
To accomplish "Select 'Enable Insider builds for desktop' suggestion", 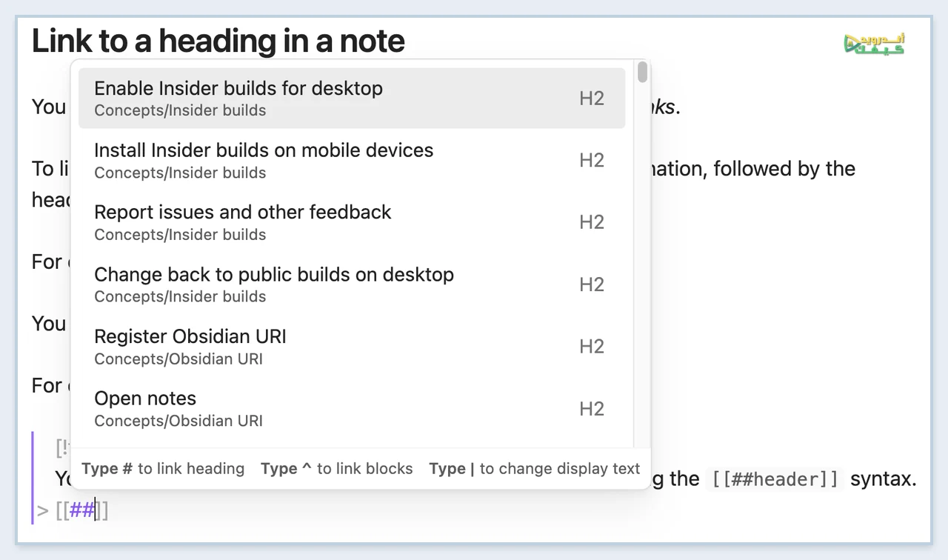I will 352,99.
